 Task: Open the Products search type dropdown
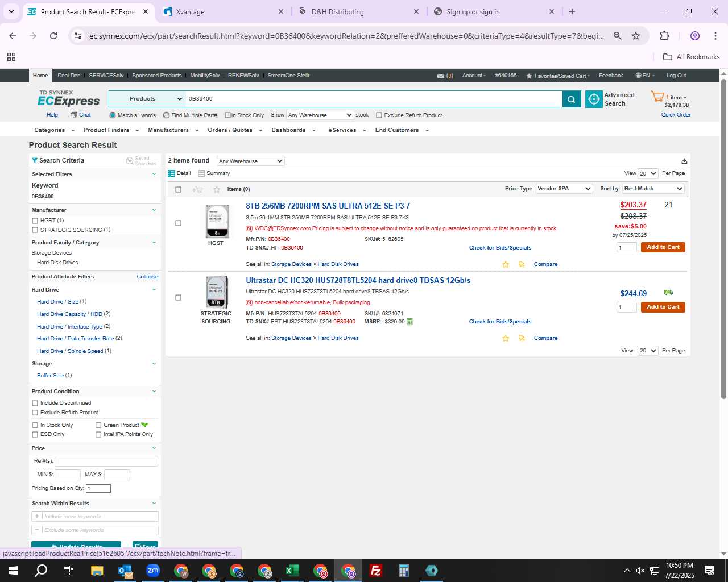pyautogui.click(x=147, y=99)
